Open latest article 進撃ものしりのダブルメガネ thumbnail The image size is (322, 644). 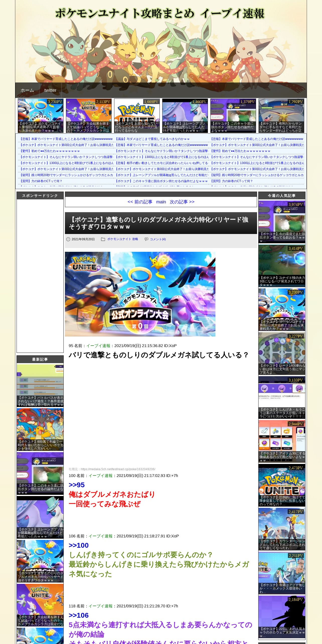click(x=40, y=561)
